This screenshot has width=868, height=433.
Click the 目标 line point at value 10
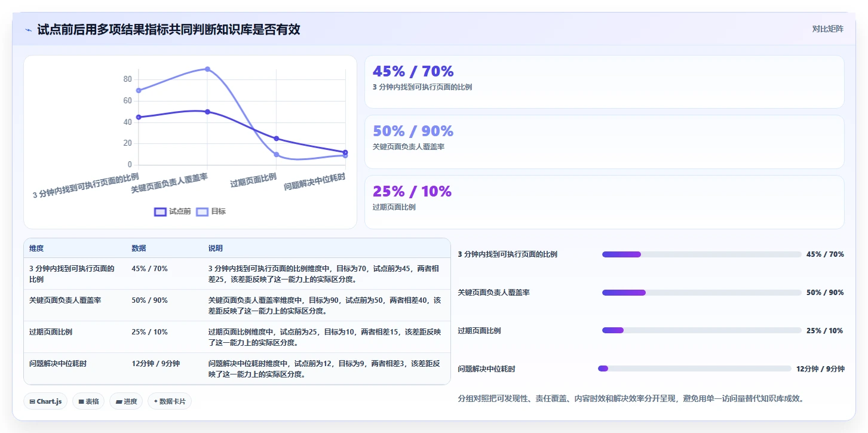point(276,154)
